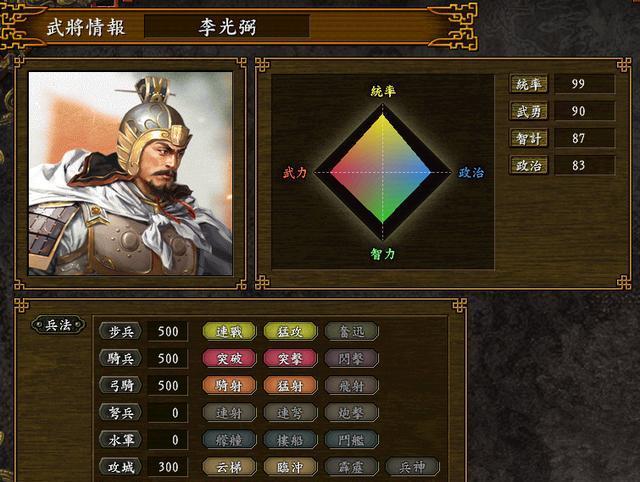Click the greyed 奮迅 tactic badge
Image resolution: width=640 pixels, height=482 pixels.
pyautogui.click(x=351, y=331)
